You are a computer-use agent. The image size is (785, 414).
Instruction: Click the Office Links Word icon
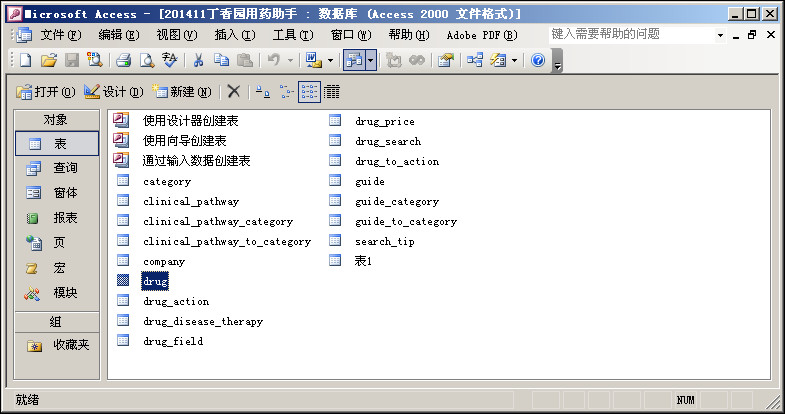pos(314,61)
